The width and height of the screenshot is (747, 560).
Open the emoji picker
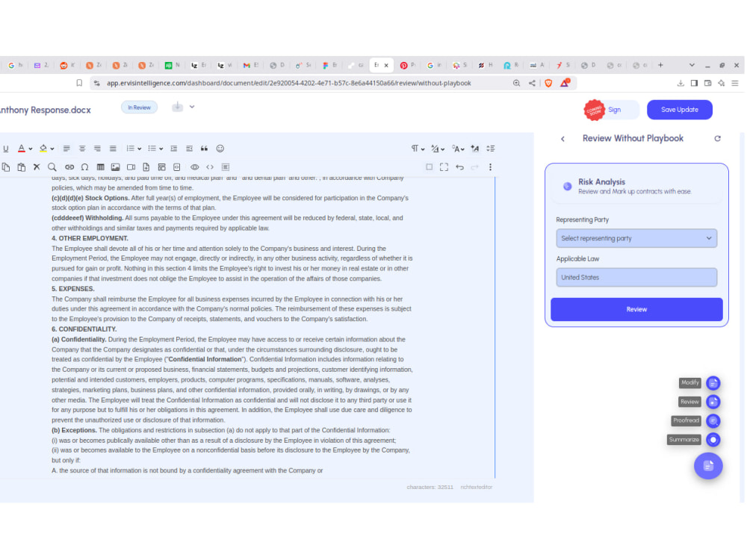(220, 149)
